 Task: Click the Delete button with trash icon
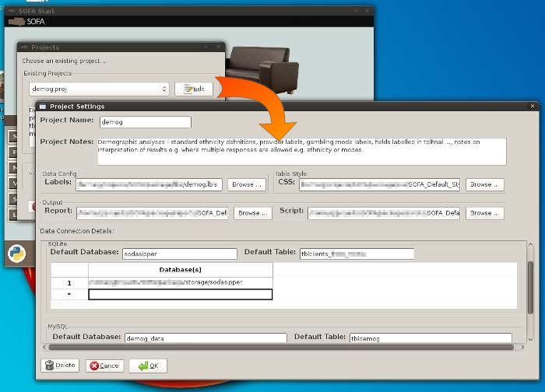coord(60,366)
